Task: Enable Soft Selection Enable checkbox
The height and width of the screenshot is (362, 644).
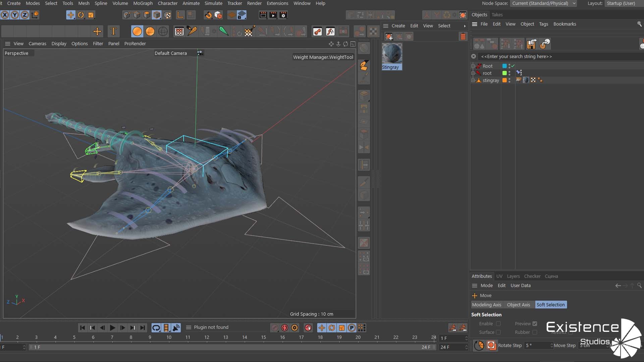Action: [x=498, y=324]
